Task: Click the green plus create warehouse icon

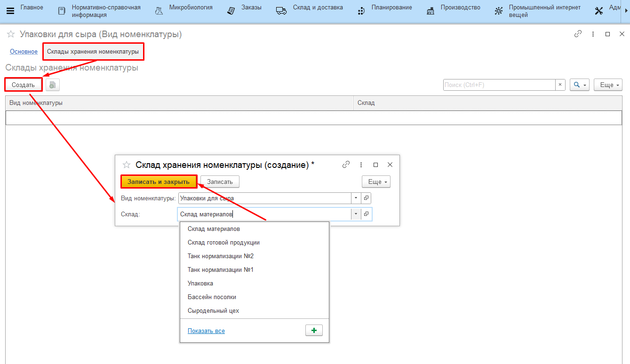Action: click(314, 331)
